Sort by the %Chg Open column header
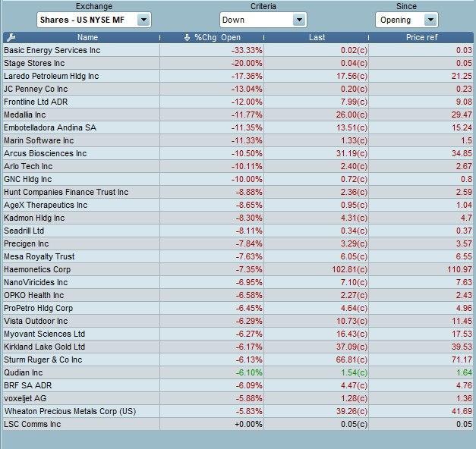The width and height of the screenshot is (476, 449). [x=217, y=38]
